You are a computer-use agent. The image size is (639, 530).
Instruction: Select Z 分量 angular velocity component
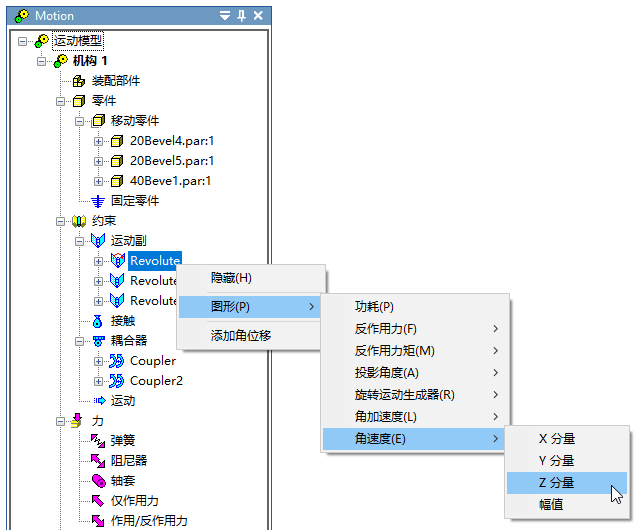(567, 483)
